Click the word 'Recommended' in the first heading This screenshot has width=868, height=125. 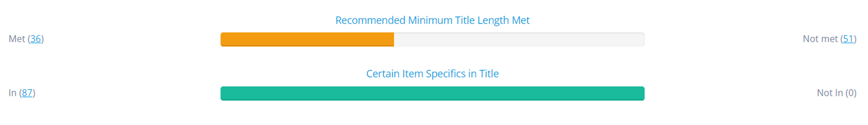point(370,21)
